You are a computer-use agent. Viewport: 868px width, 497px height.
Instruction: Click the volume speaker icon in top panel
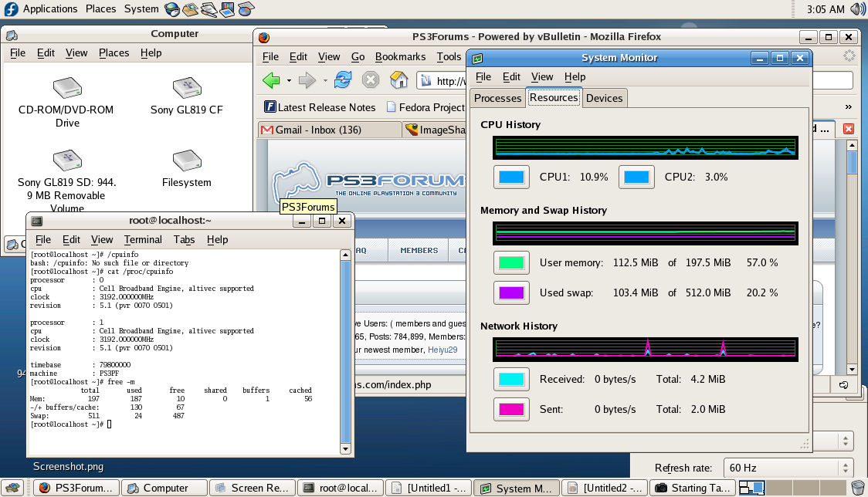[x=857, y=8]
